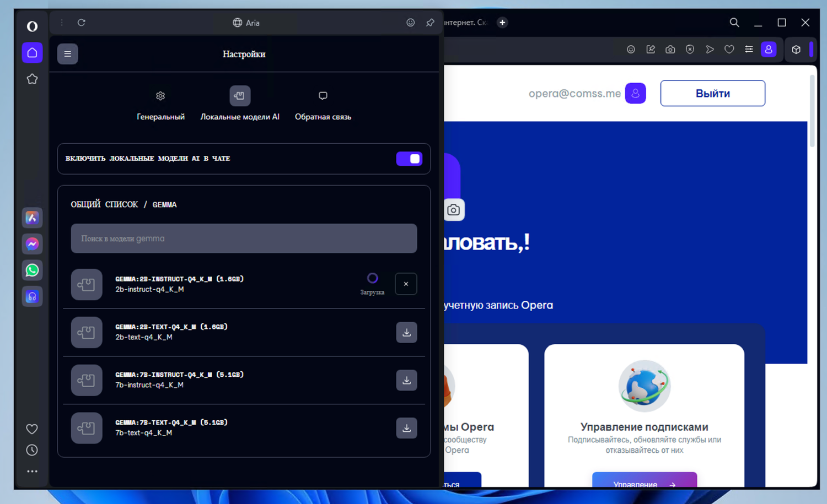
Task: Take a snapshot using toolbar camera icon
Action: click(670, 50)
